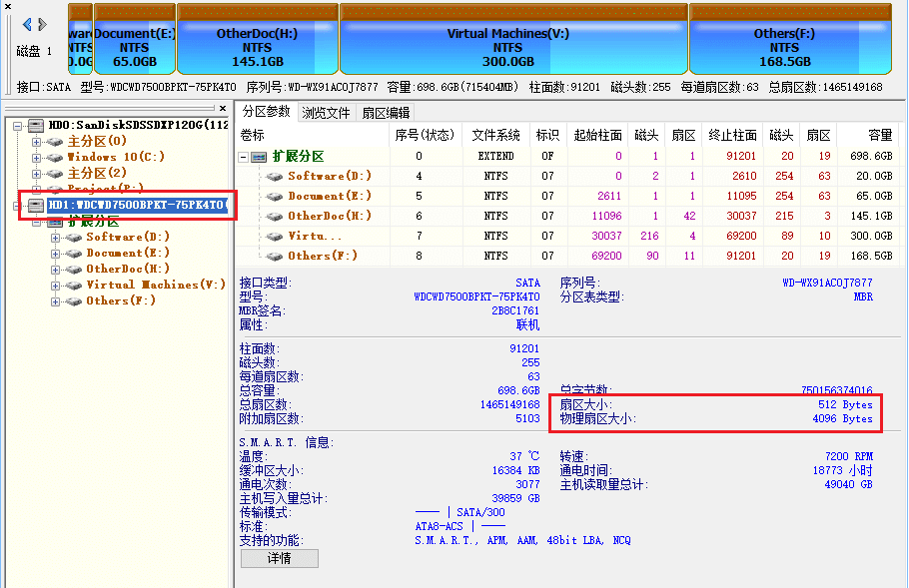Collapse the 扩展分区 row in partition table
This screenshot has width=909, height=588.
[x=243, y=156]
